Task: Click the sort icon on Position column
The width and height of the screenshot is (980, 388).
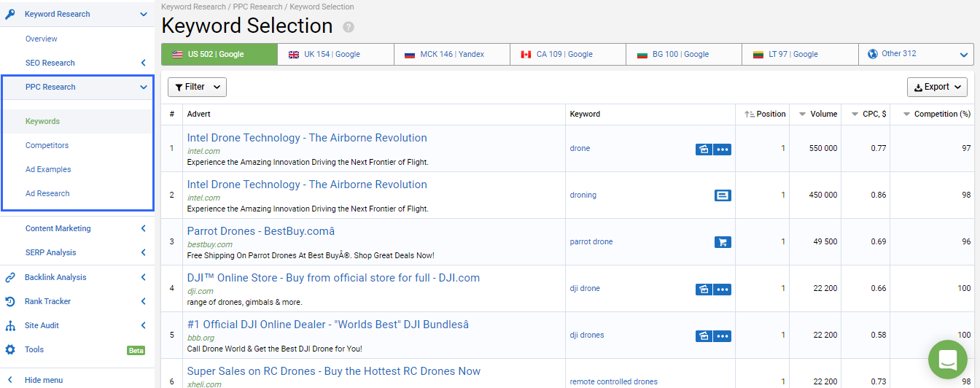Action: (749, 115)
